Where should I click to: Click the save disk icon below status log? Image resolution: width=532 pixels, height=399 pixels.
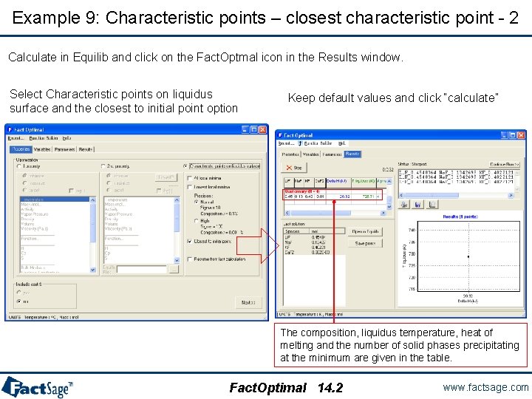point(418,205)
